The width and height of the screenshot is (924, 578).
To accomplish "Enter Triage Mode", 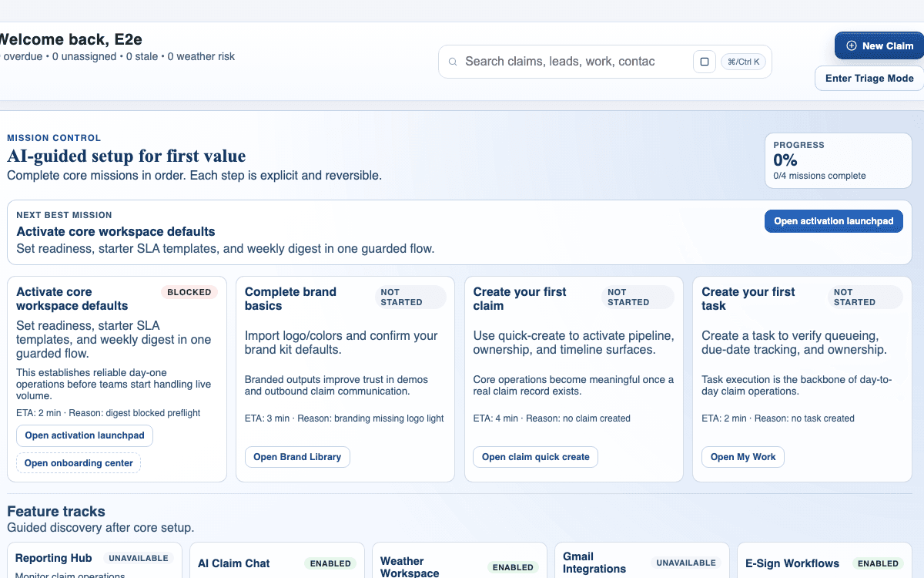I will pyautogui.click(x=869, y=78).
